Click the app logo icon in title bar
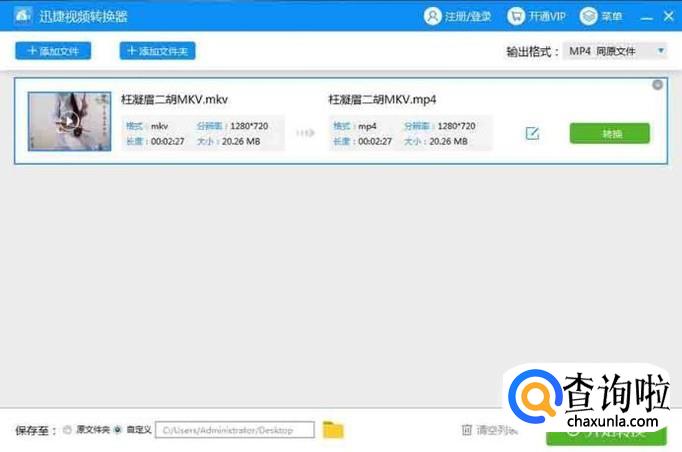Viewport: 682px width, 452px height. (x=20, y=16)
